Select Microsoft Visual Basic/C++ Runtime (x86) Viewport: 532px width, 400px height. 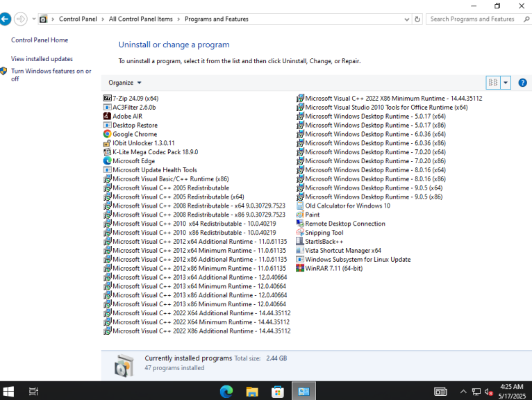pos(166,178)
